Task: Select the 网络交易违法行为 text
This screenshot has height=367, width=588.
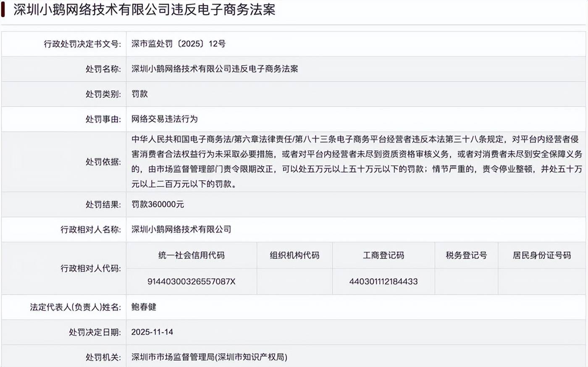Action: (164, 119)
